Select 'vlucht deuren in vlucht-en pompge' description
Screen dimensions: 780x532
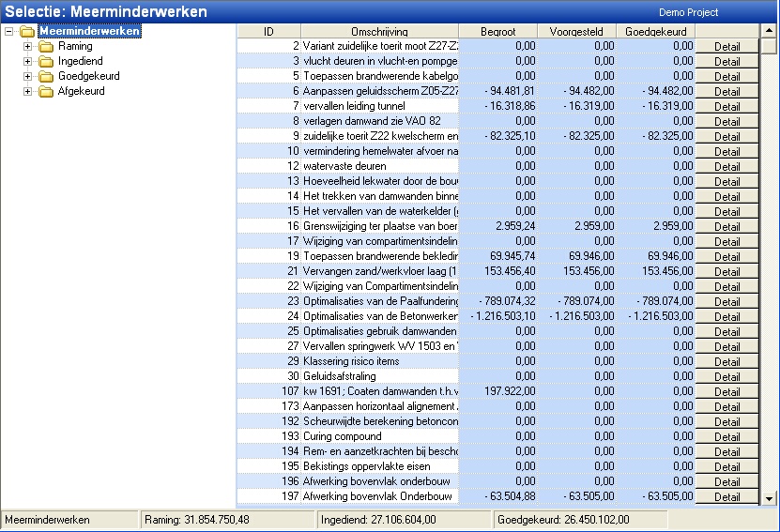(379, 61)
